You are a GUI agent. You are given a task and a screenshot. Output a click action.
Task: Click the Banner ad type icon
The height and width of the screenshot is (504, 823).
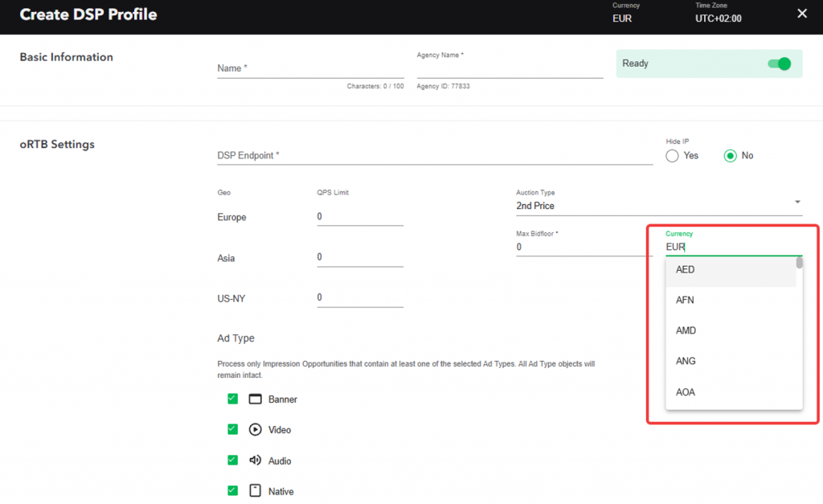pos(255,400)
